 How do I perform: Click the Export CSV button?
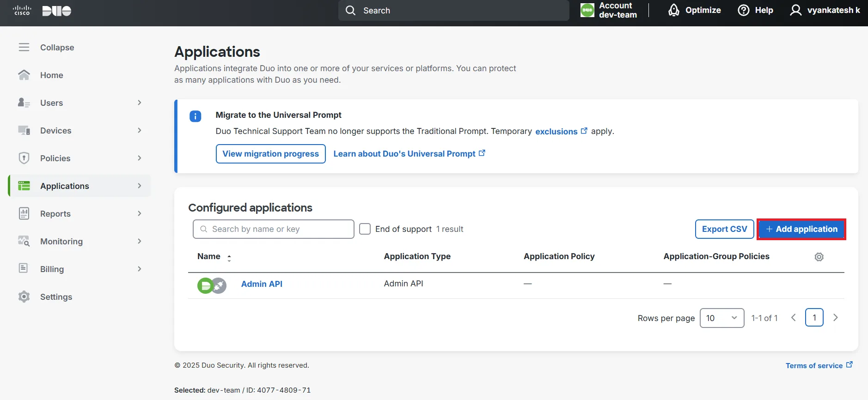[724, 229]
